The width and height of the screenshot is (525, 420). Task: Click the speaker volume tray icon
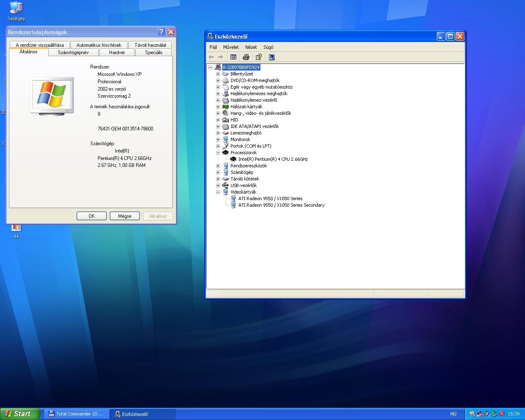point(487,414)
